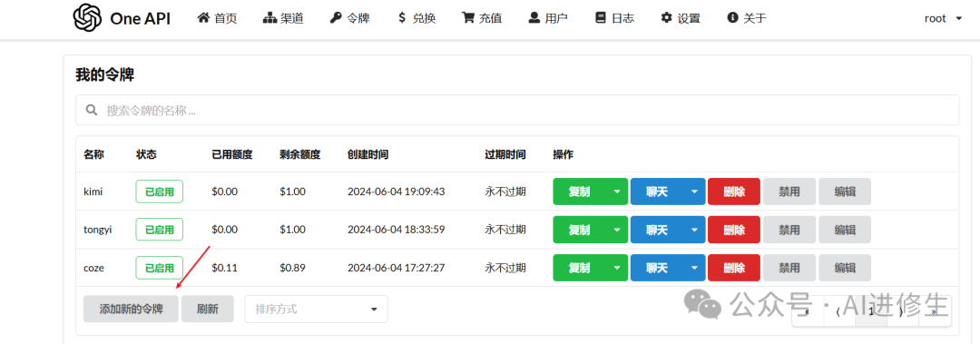Open chat with kimi token

click(657, 192)
